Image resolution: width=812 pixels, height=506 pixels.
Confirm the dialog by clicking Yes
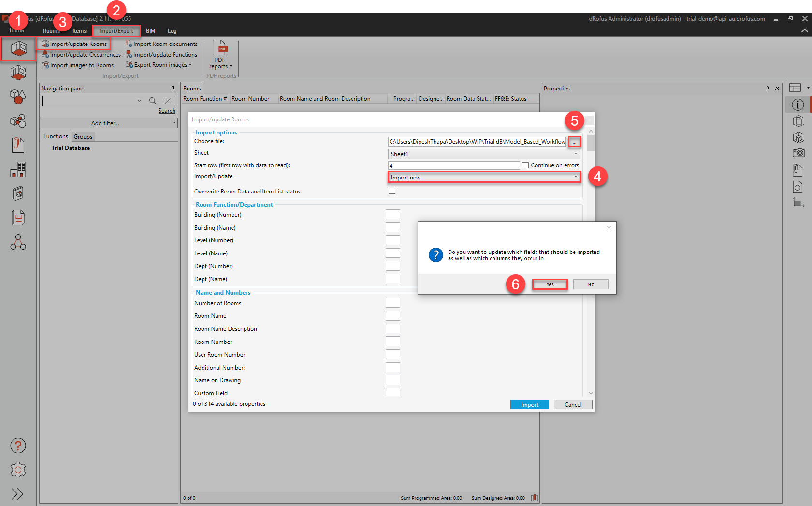click(x=549, y=284)
